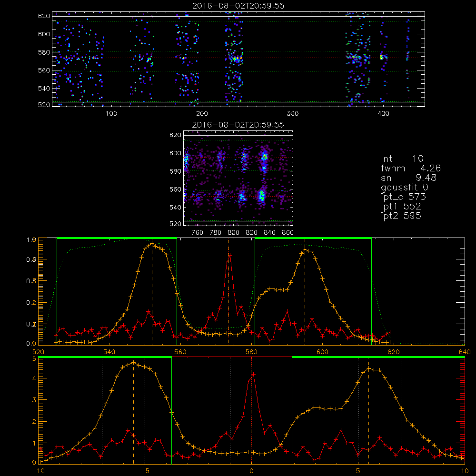Click x-axis label '-5' of the bottom plot
Image resolution: width=476 pixels, height=476 pixels.
[x=145, y=471]
